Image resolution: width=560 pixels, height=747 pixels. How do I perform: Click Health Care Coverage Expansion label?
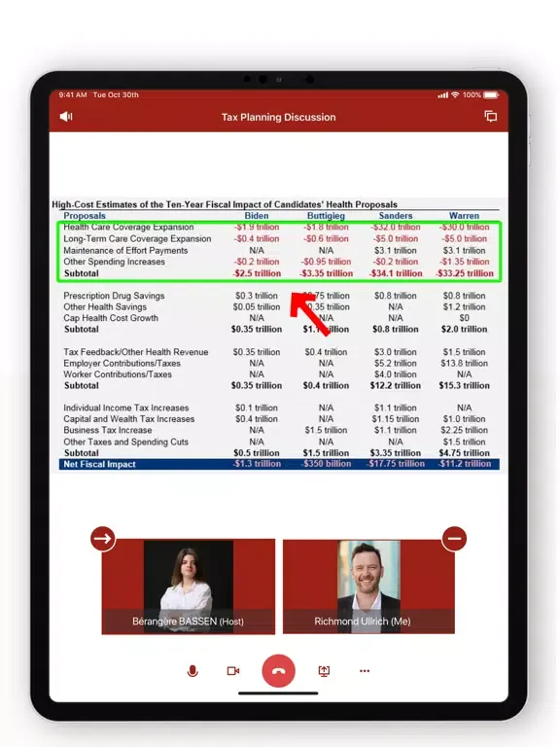tap(128, 228)
